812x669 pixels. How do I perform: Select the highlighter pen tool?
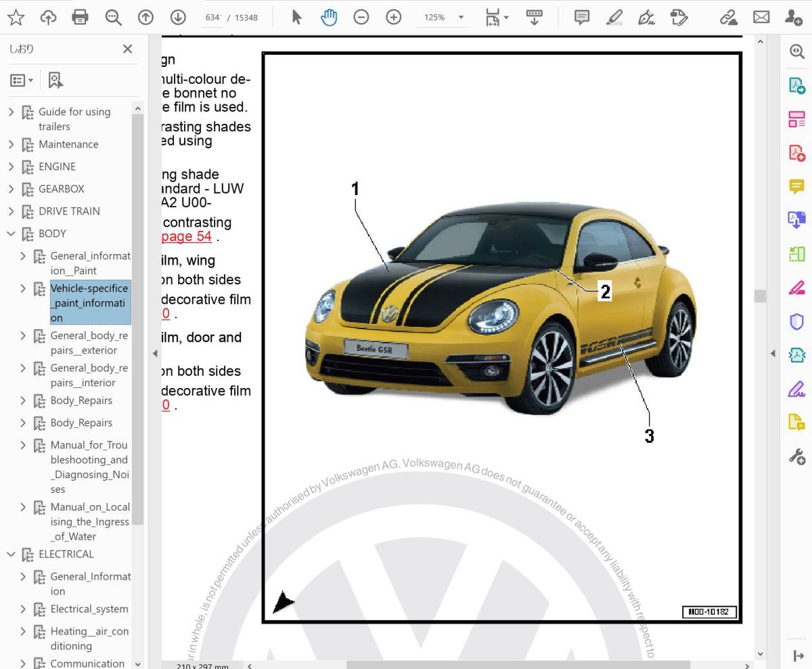pos(614,17)
